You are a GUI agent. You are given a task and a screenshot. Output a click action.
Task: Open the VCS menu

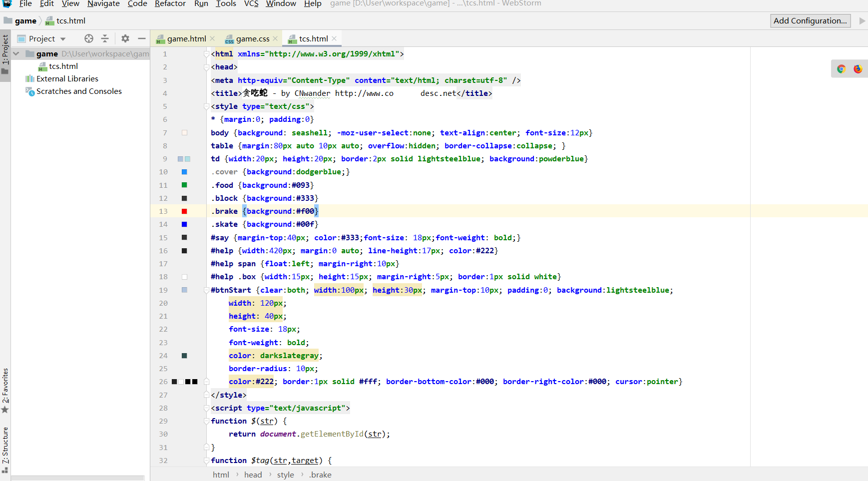pos(251,3)
